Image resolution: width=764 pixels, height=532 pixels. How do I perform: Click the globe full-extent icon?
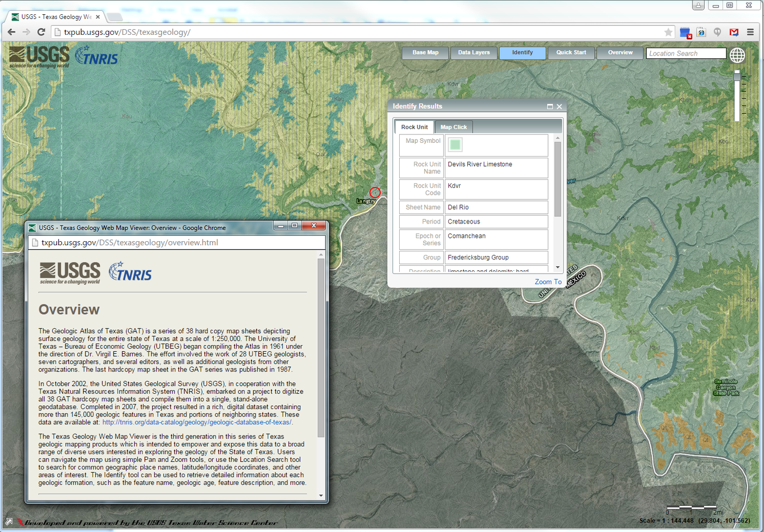[x=737, y=55]
